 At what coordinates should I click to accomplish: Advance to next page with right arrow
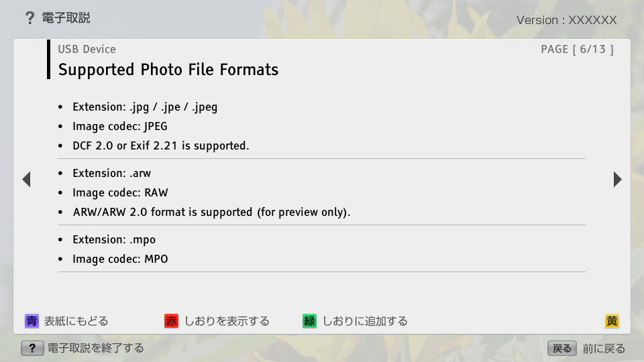point(617,179)
